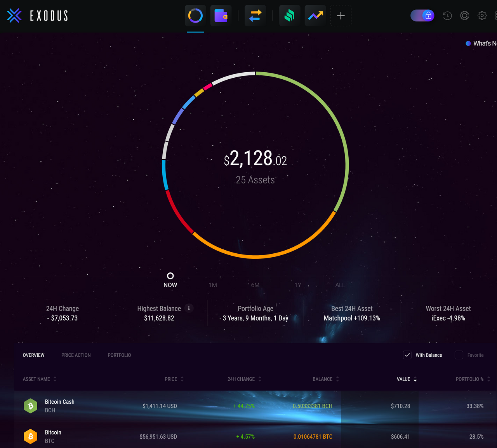This screenshot has height=448, width=497.
Task: Click the Exodus logo
Action: coord(37,16)
